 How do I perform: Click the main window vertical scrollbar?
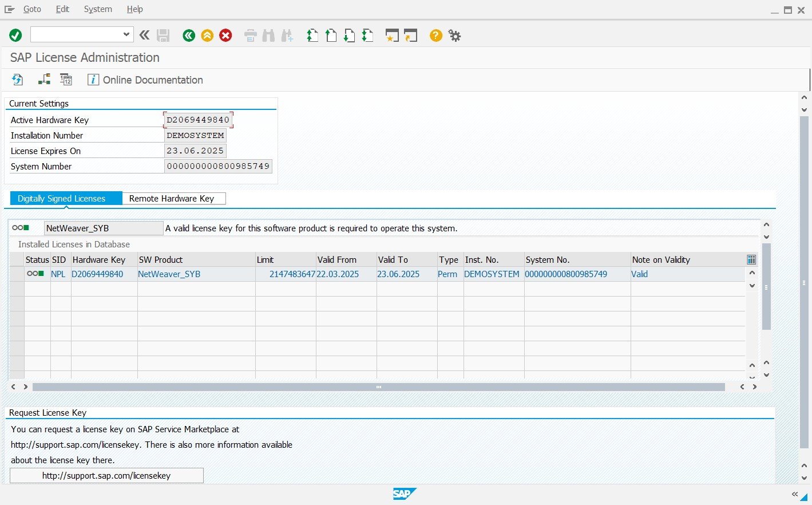tap(804, 282)
